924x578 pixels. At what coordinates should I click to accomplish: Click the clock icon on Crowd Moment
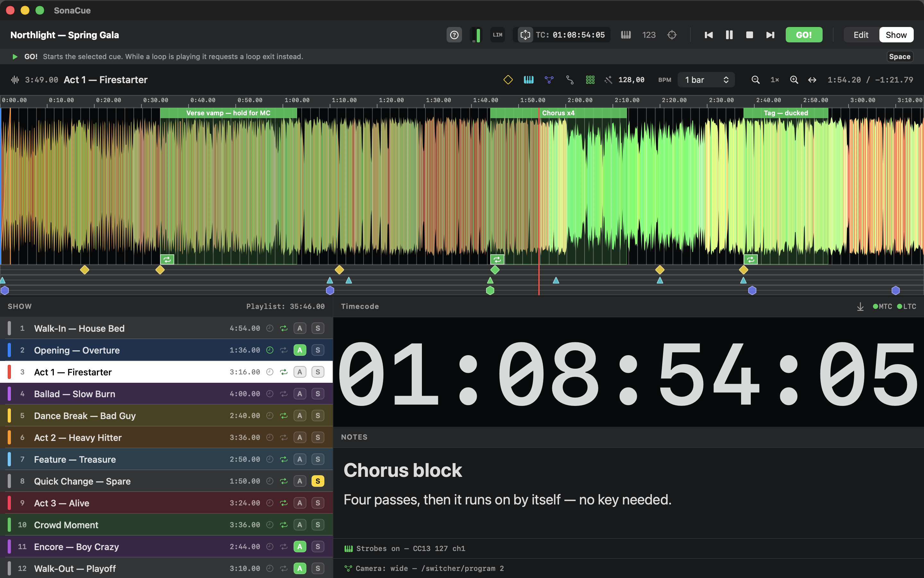pos(269,525)
